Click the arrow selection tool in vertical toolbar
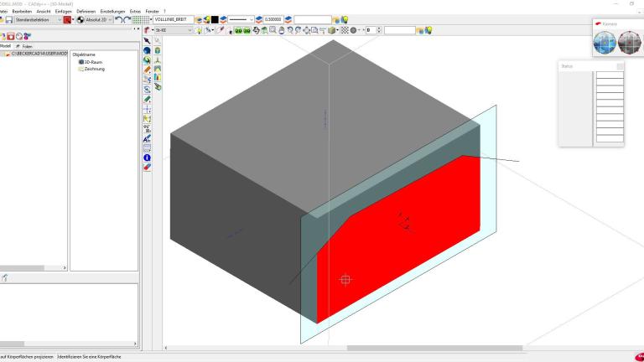Viewport: 644px width, 362px height. click(147, 40)
